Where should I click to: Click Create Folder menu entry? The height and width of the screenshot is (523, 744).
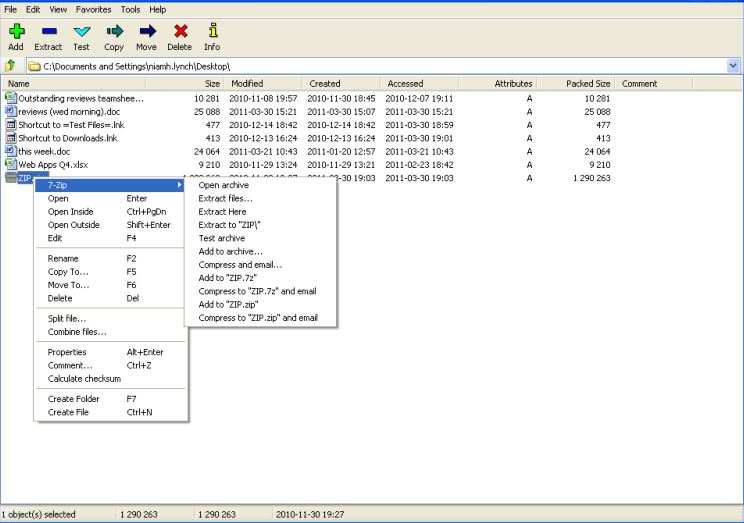(x=110, y=399)
